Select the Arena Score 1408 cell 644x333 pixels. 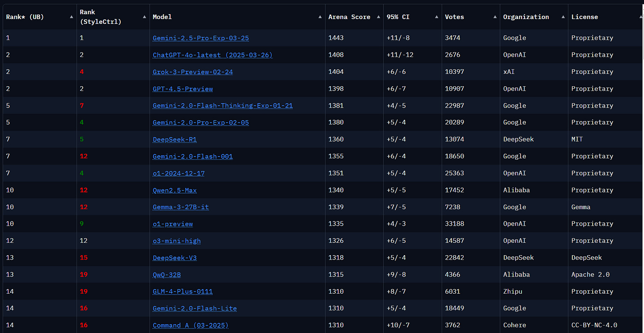click(x=336, y=55)
